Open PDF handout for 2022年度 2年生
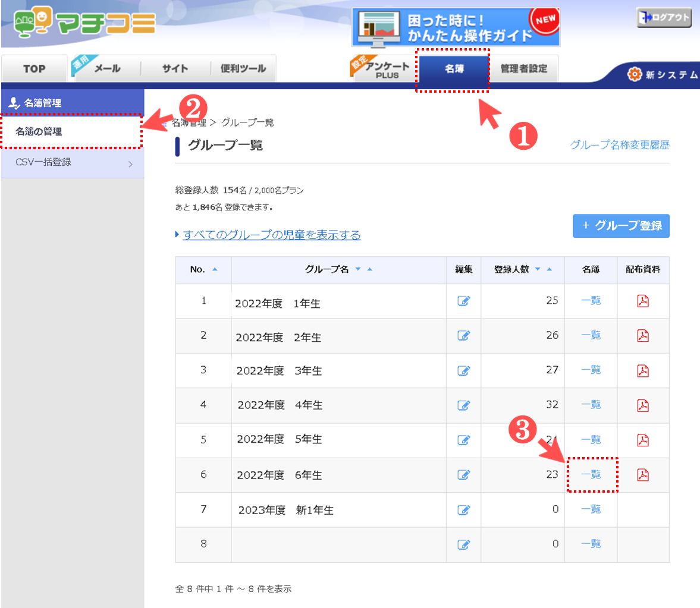The image size is (700, 608). (x=643, y=336)
